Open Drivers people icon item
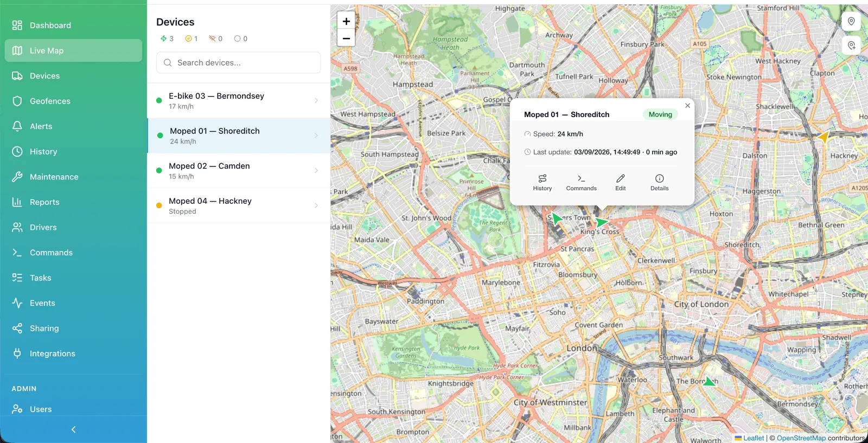 (x=73, y=227)
